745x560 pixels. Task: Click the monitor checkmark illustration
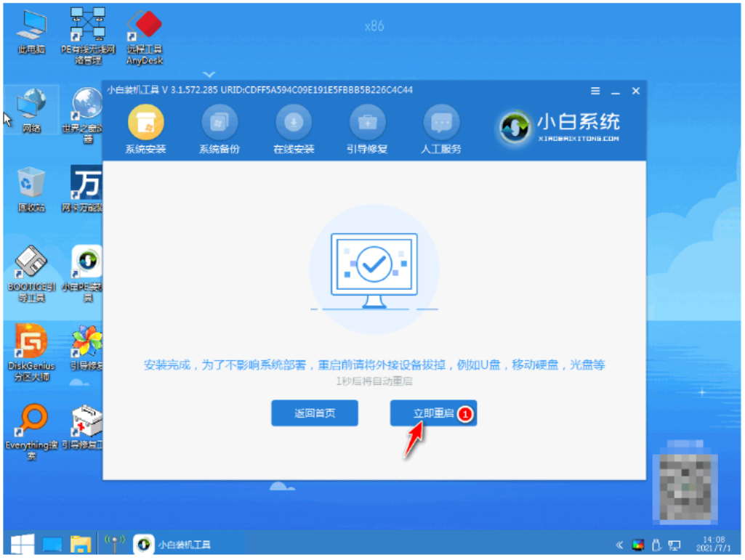click(374, 270)
